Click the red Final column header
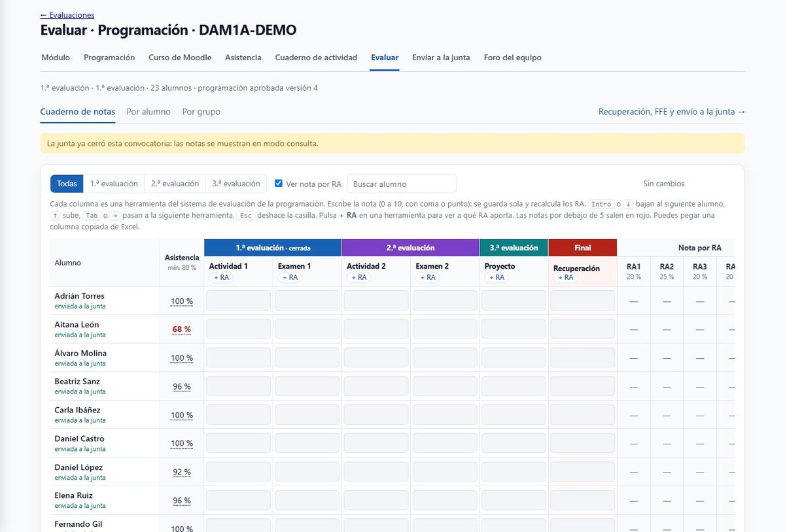The height and width of the screenshot is (532, 785). [x=582, y=248]
